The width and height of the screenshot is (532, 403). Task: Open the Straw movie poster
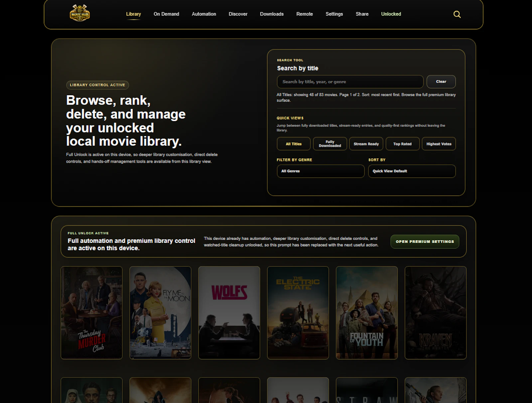[367, 390]
